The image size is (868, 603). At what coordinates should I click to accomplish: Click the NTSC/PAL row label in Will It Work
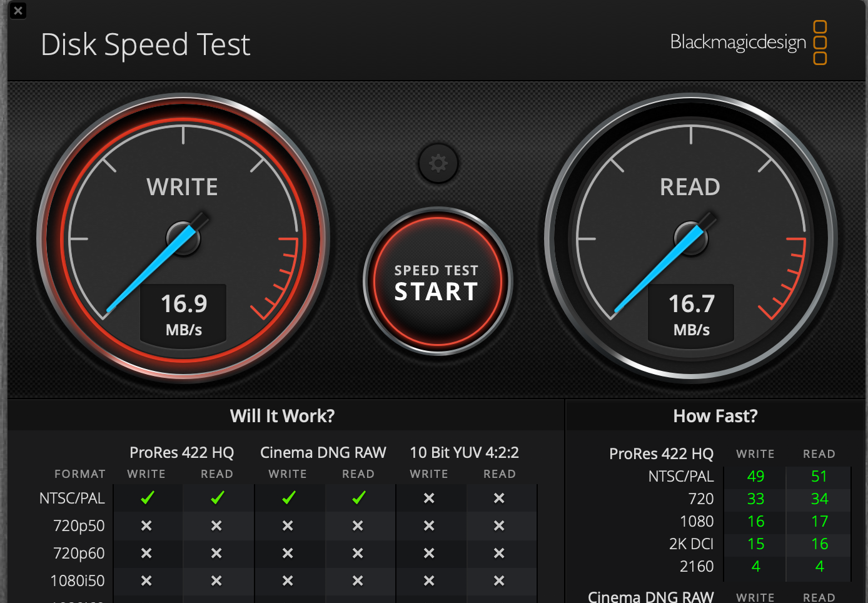[73, 499]
